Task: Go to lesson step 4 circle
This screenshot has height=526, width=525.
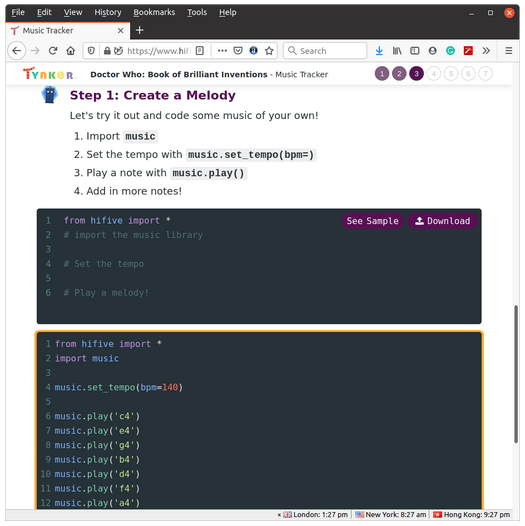Action: pyautogui.click(x=434, y=74)
